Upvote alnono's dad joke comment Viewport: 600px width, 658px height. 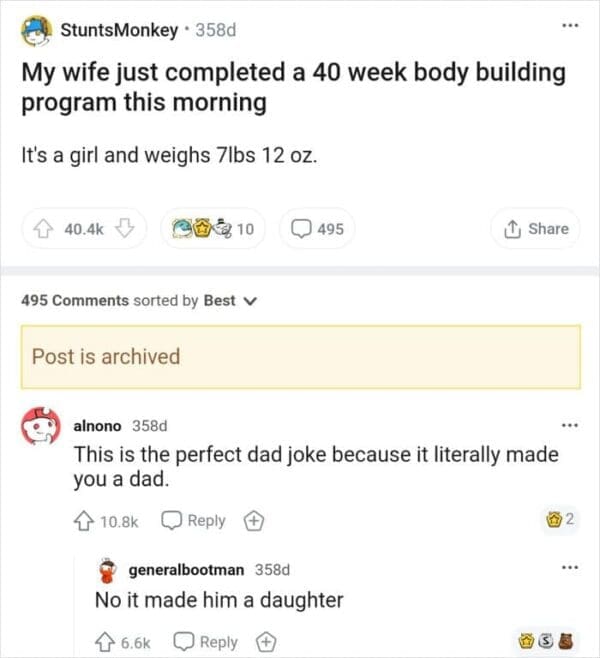(x=84, y=521)
